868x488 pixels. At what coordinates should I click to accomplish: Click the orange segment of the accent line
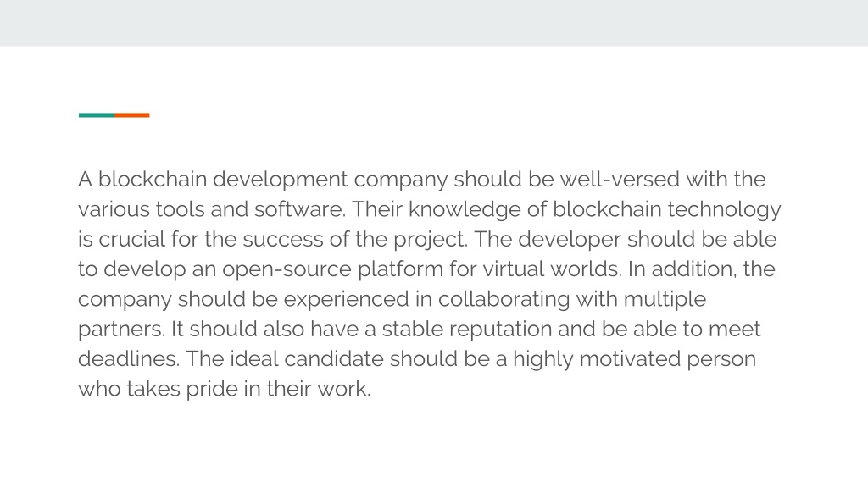click(x=131, y=115)
